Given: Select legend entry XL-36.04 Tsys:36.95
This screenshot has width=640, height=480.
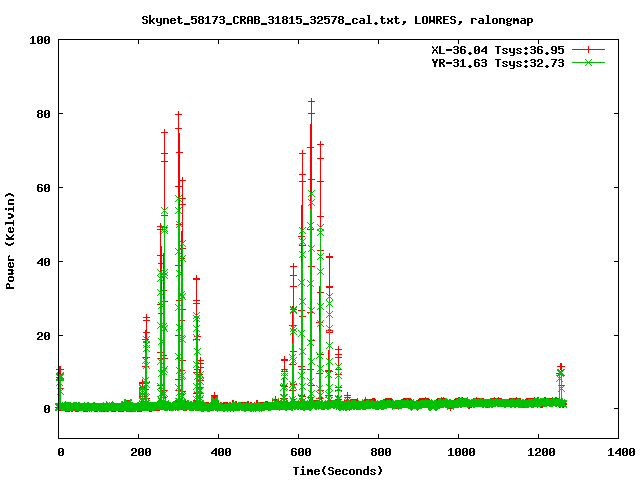Looking at the screenshot, I should tap(498, 50).
